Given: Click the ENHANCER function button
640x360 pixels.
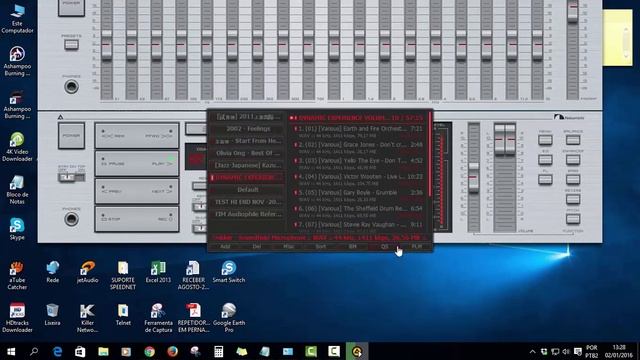Looking at the screenshot, I should click(x=573, y=160).
